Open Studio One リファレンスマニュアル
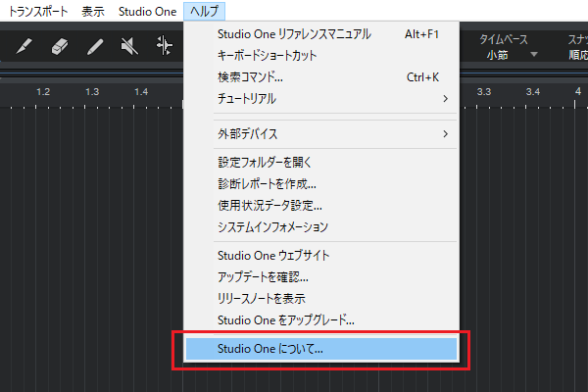 pos(321,34)
